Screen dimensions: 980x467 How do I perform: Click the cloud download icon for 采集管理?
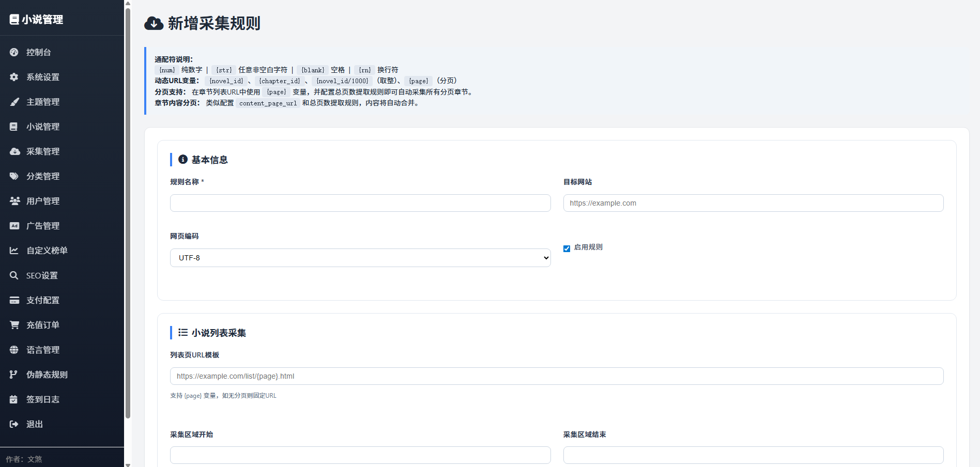pos(14,151)
